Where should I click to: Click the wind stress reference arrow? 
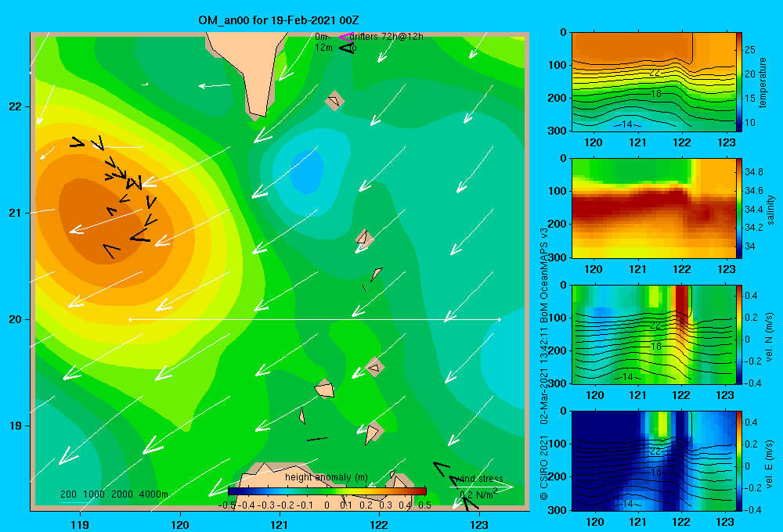[481, 487]
